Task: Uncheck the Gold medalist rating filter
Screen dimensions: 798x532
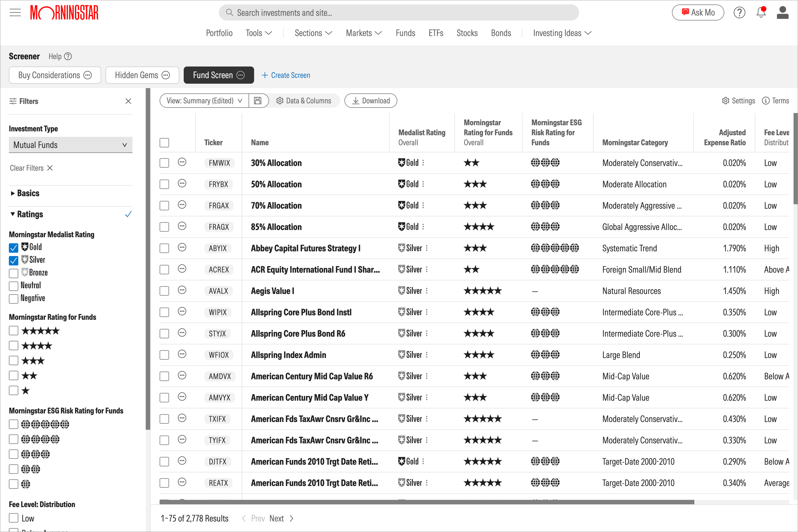Action: pyautogui.click(x=14, y=248)
